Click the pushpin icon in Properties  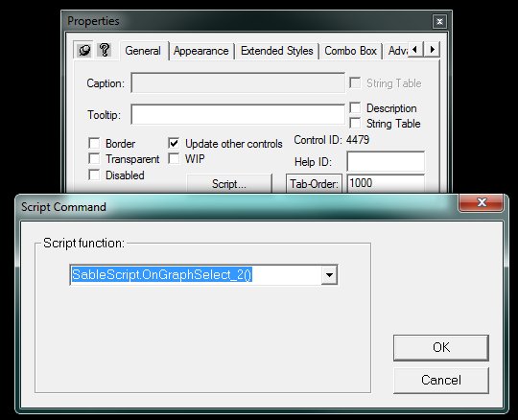[x=83, y=50]
